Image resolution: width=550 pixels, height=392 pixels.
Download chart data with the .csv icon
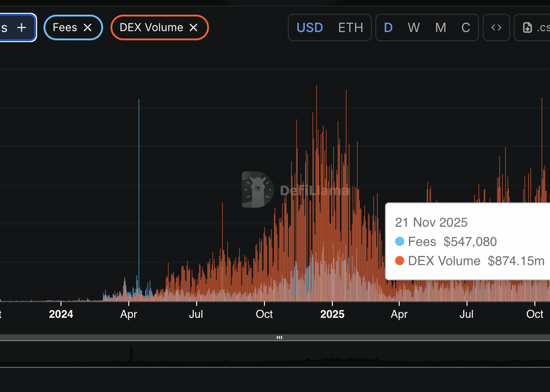[x=528, y=27]
